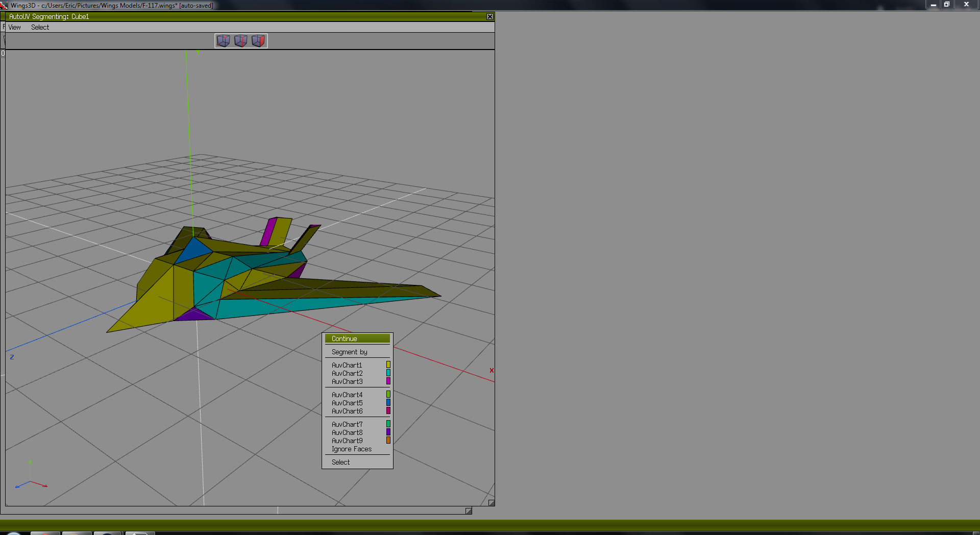
Task: Close the AutoUV Segmenting window
Action: click(490, 17)
